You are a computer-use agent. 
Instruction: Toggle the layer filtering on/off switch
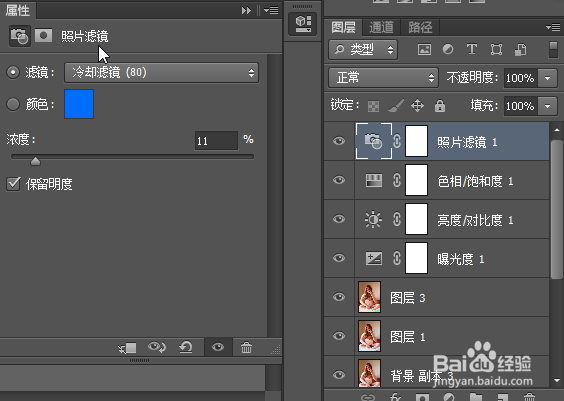pyautogui.click(x=554, y=49)
